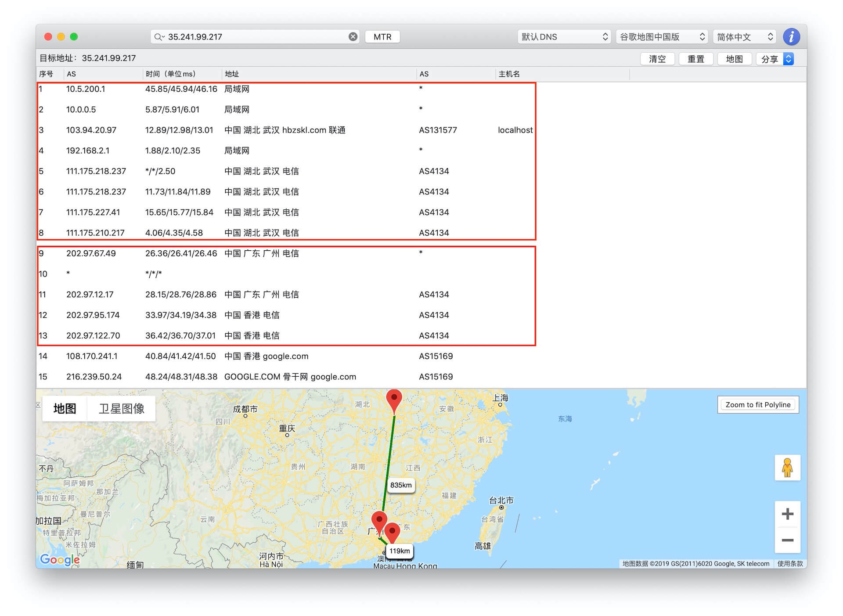Image resolution: width=843 pixels, height=616 pixels.
Task: Switch map to 地图 view
Action: [x=65, y=409]
